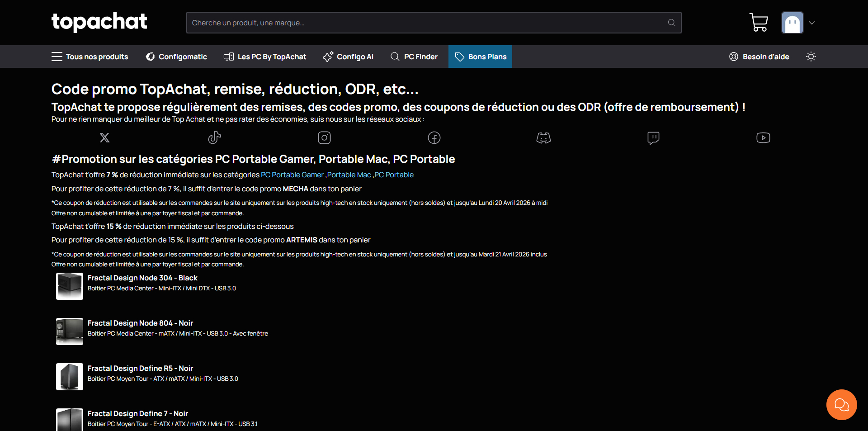Click the Node 304 product thumbnail
Screen dimensions: 868x431
(70, 286)
